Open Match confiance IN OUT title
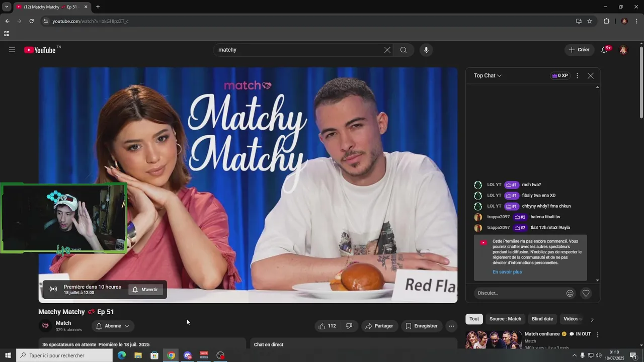 pos(558,334)
